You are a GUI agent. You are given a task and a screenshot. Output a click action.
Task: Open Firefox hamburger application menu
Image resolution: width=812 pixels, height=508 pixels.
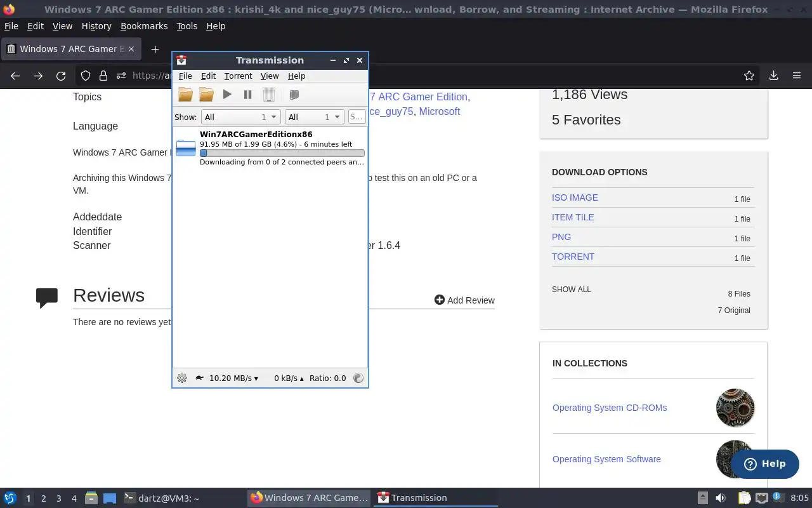pos(797,76)
